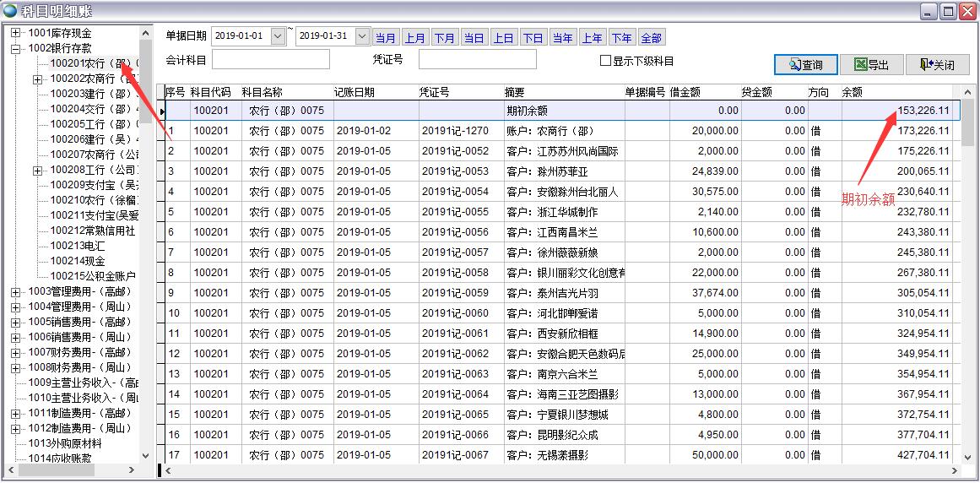Image resolution: width=980 pixels, height=483 pixels.
Task: Click the 导出 Excel export button
Action: (x=870, y=65)
